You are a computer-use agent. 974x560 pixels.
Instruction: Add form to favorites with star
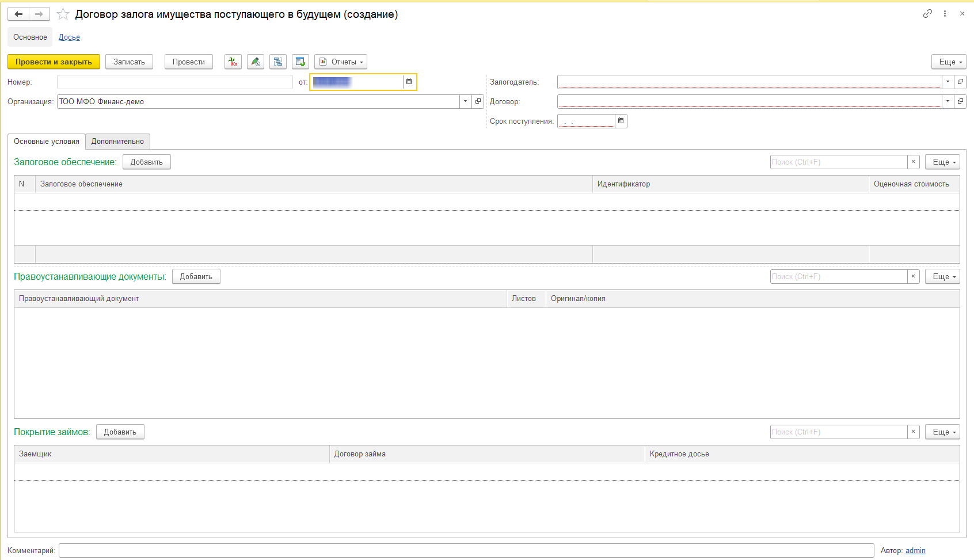pos(63,14)
